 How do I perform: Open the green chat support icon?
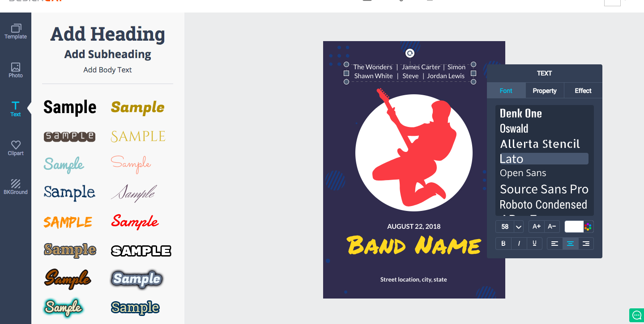click(x=636, y=315)
